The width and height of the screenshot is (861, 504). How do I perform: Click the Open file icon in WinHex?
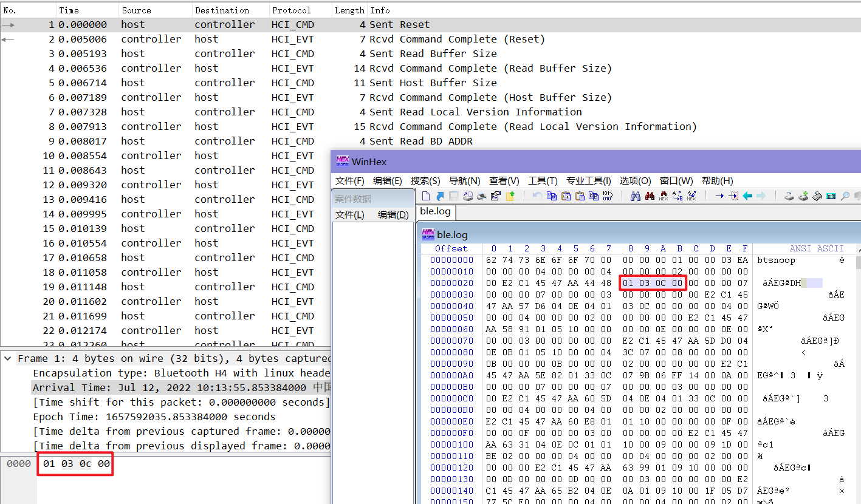point(440,196)
